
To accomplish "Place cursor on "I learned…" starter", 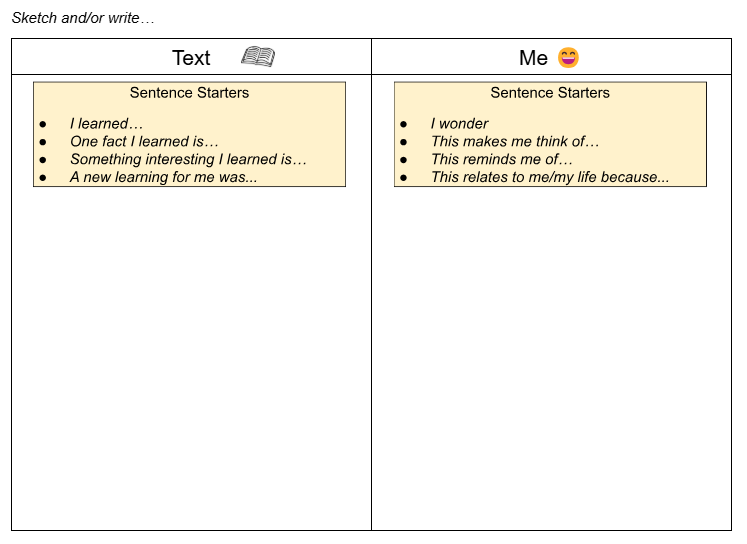I will click(106, 124).
